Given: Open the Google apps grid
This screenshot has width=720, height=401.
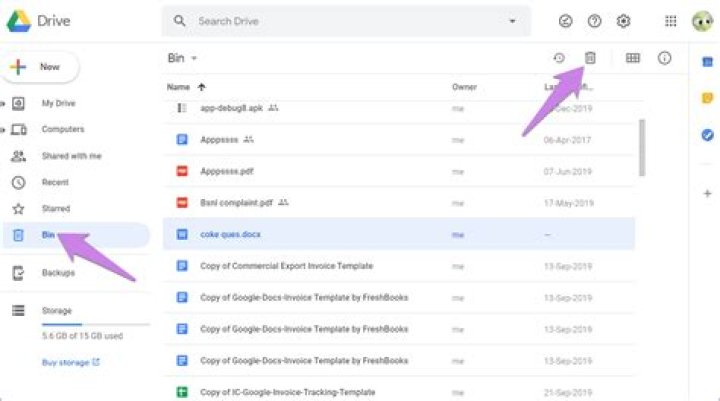Looking at the screenshot, I should 671,21.
